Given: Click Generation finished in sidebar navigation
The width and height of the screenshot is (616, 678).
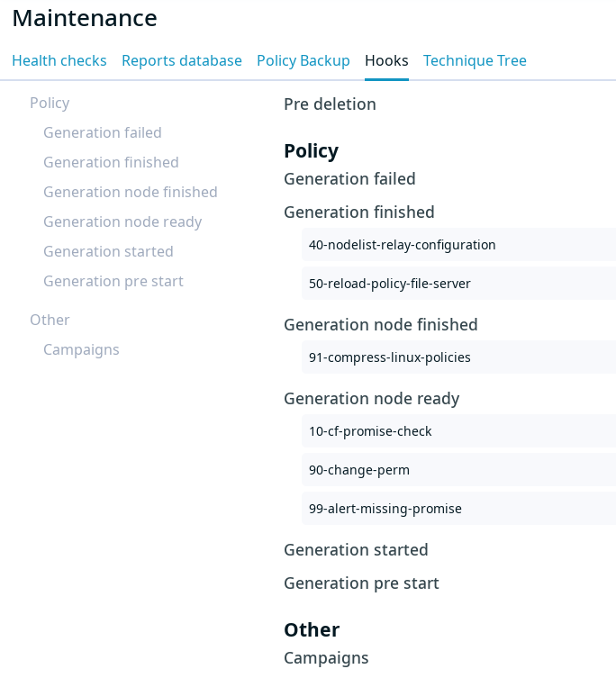Looking at the screenshot, I should coord(111,162).
